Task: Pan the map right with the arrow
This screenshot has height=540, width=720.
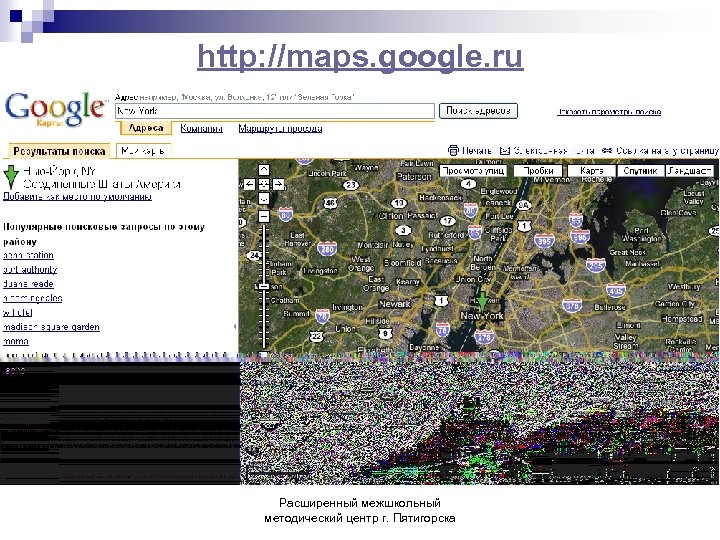Action: (x=278, y=184)
